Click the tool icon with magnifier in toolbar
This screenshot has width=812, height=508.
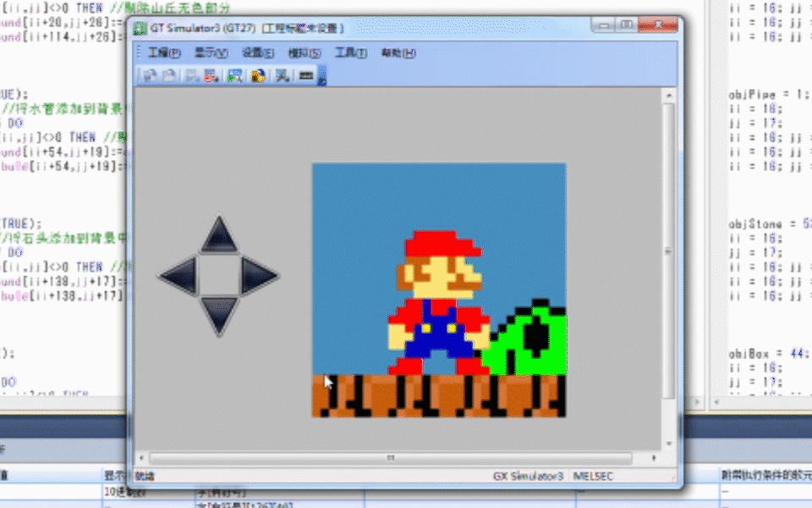point(283,75)
